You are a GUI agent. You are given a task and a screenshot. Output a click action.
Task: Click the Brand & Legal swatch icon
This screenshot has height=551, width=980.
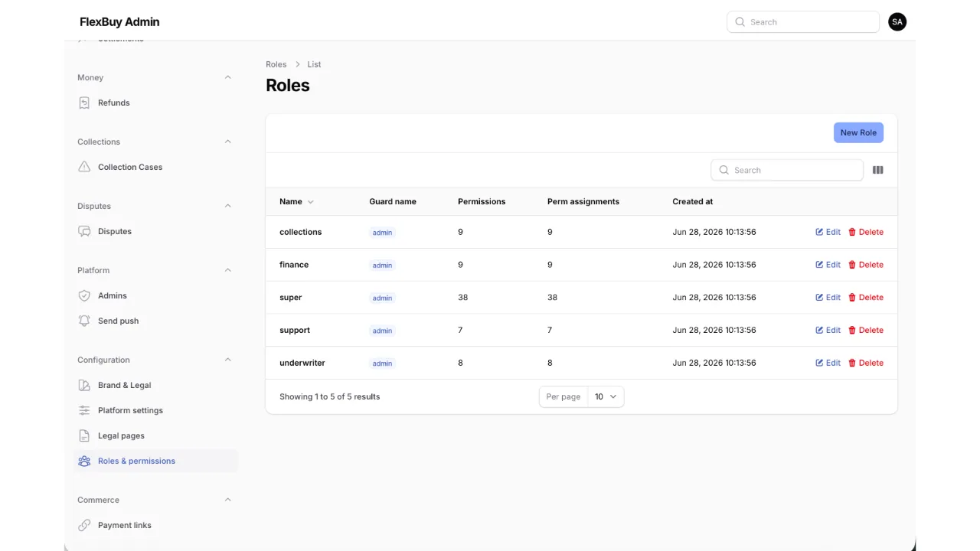[x=84, y=385]
